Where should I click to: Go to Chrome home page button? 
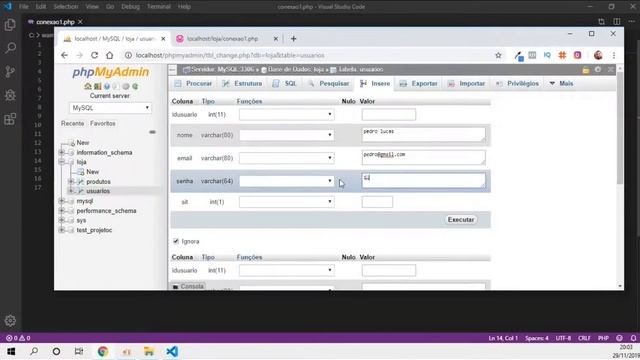click(x=109, y=55)
